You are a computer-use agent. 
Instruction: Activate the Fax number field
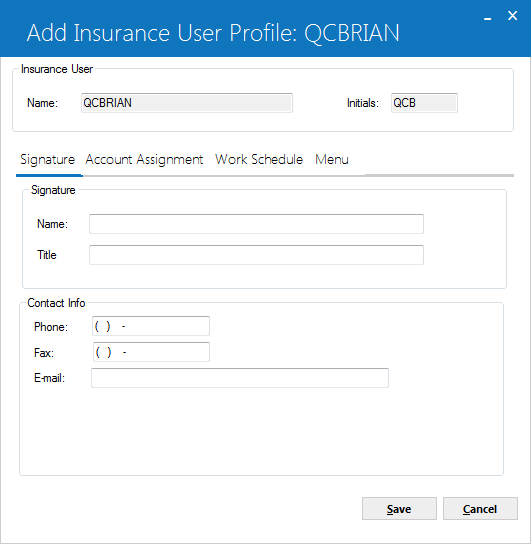(151, 352)
